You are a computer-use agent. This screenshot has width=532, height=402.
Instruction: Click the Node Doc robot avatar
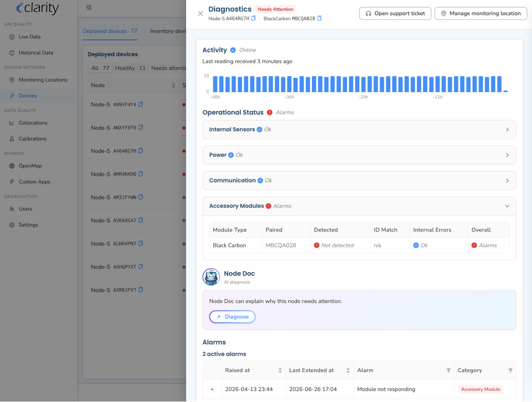tap(211, 277)
